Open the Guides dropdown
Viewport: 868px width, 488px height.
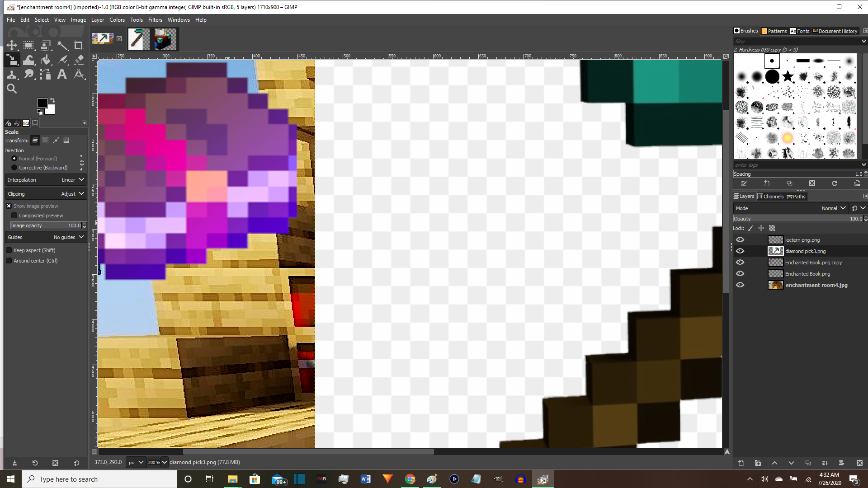[x=46, y=237]
